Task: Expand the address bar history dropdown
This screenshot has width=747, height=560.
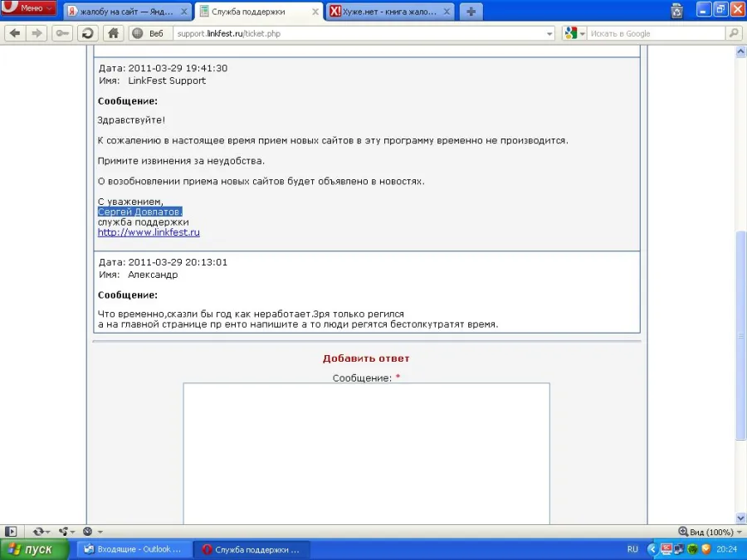Action: (x=549, y=34)
